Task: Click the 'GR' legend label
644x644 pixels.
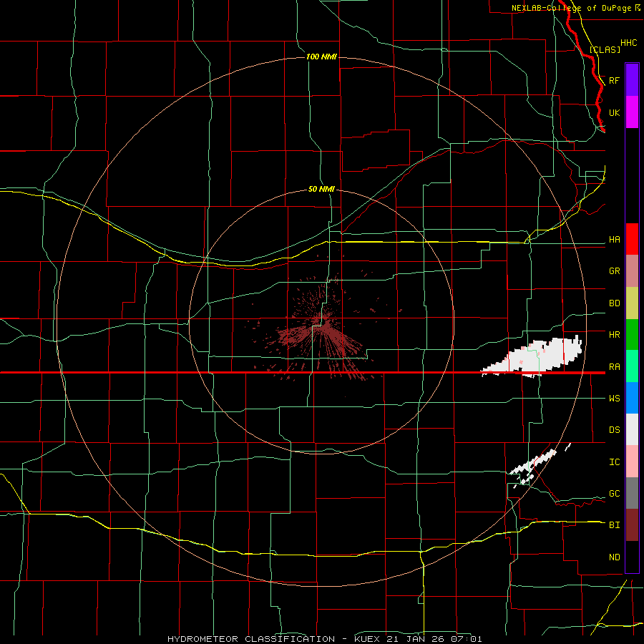Action: pos(614,271)
